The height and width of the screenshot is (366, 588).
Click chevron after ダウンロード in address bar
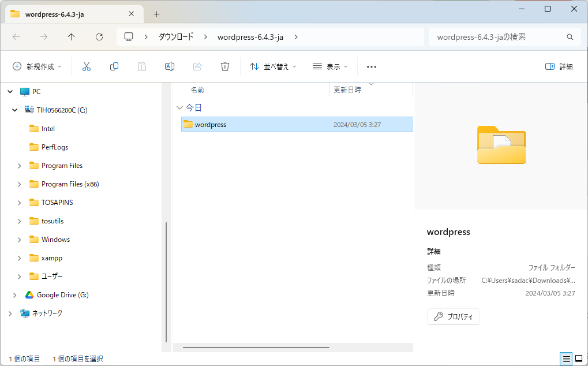point(205,37)
